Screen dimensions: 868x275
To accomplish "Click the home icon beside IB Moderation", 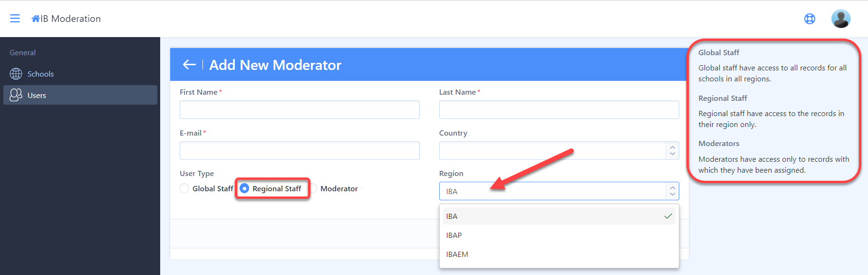I will [x=36, y=19].
